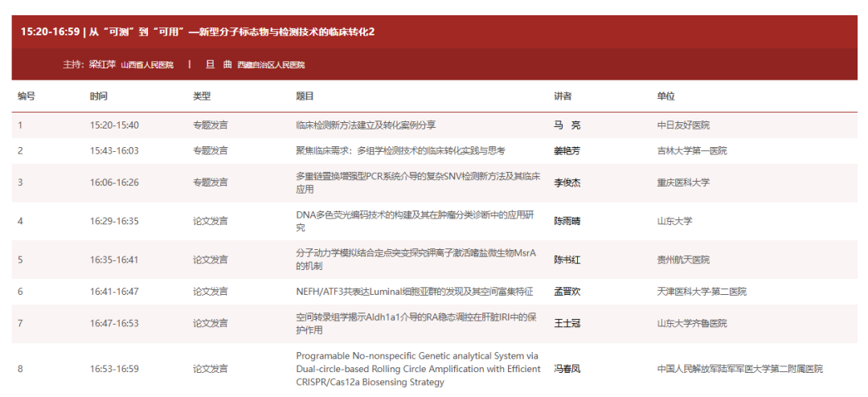Select the Programable No-nonspecific Genetic title
This screenshot has height=397, width=868.
click(419, 369)
